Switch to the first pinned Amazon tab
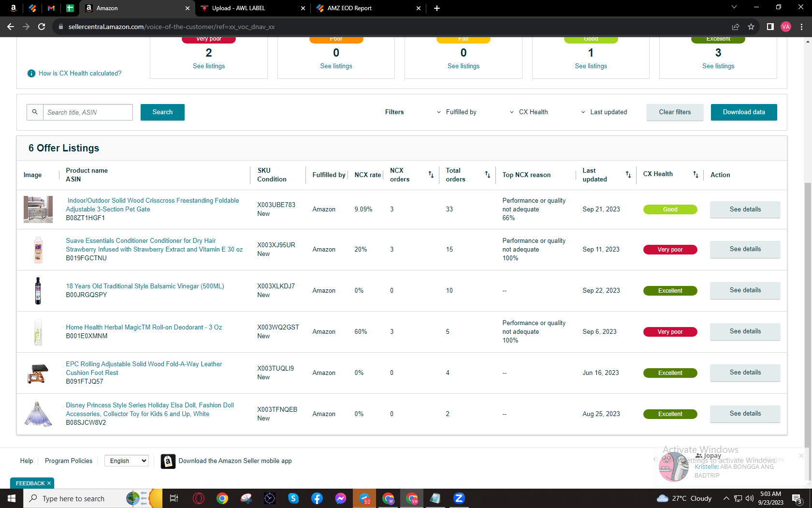812x508 pixels. (x=14, y=8)
